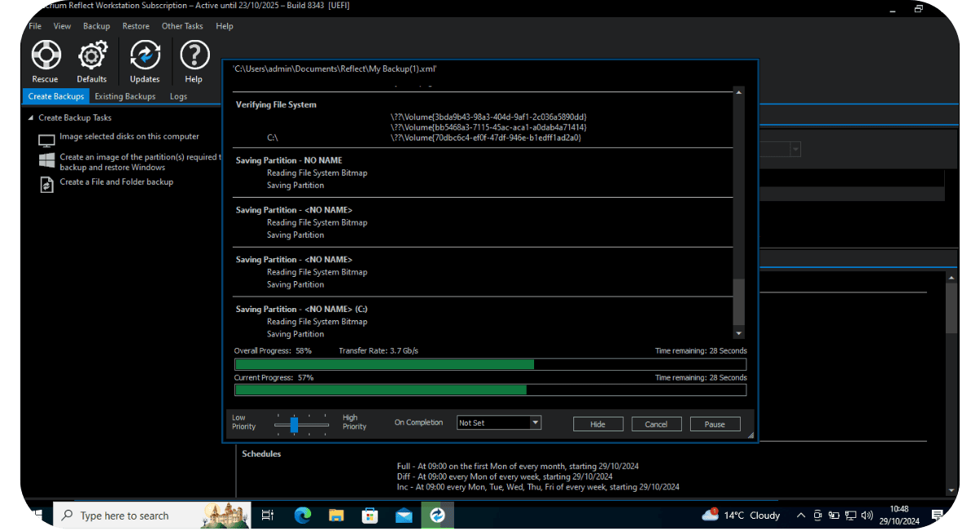Click Image selected disks monitor icon
Screen dimensions: 980x531
pyautogui.click(x=47, y=141)
